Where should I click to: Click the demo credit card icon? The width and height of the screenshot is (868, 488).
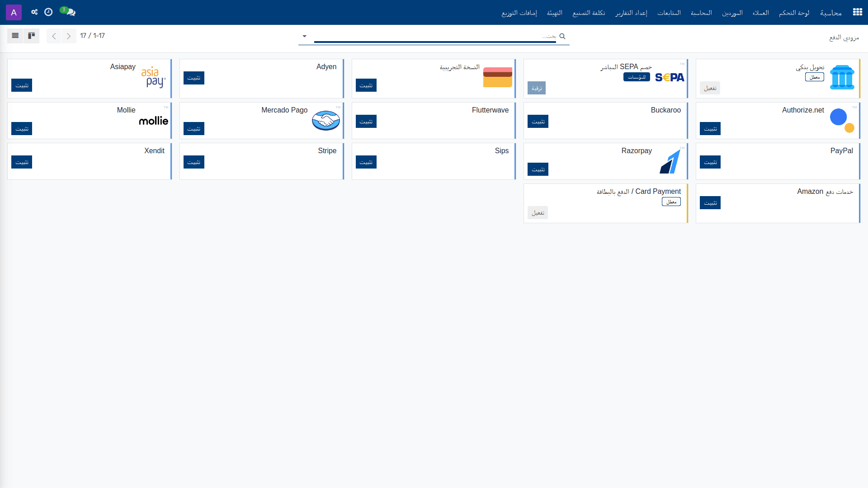[x=498, y=77]
